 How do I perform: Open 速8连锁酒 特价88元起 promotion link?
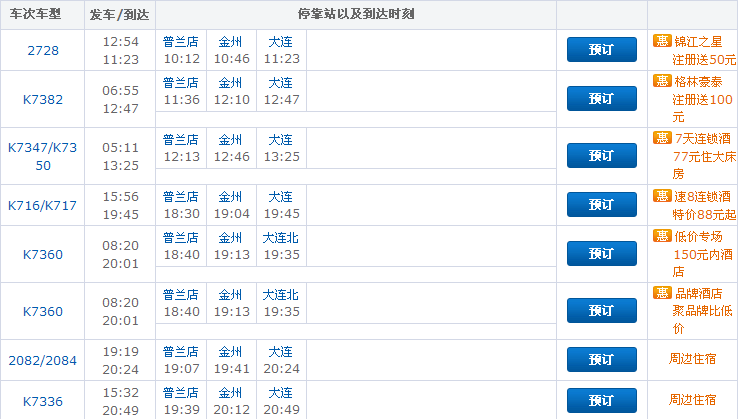pyautogui.click(x=704, y=205)
